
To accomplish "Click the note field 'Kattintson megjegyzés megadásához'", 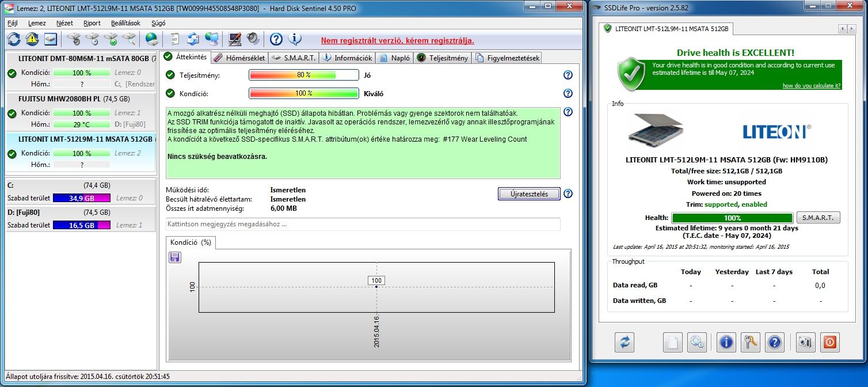I will point(363,224).
